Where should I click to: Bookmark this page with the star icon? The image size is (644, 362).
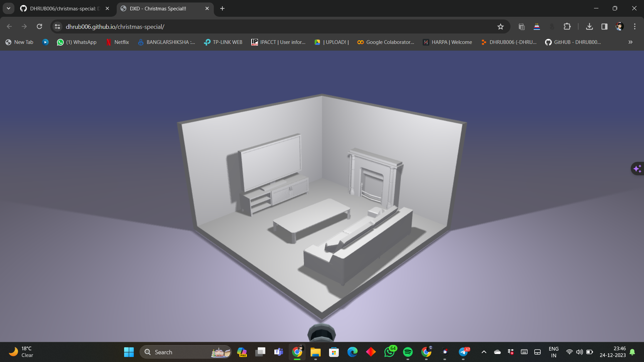500,26
